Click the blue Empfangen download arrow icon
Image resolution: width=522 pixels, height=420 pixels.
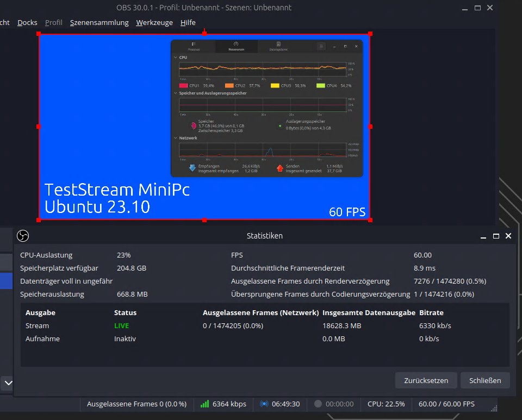click(x=192, y=168)
